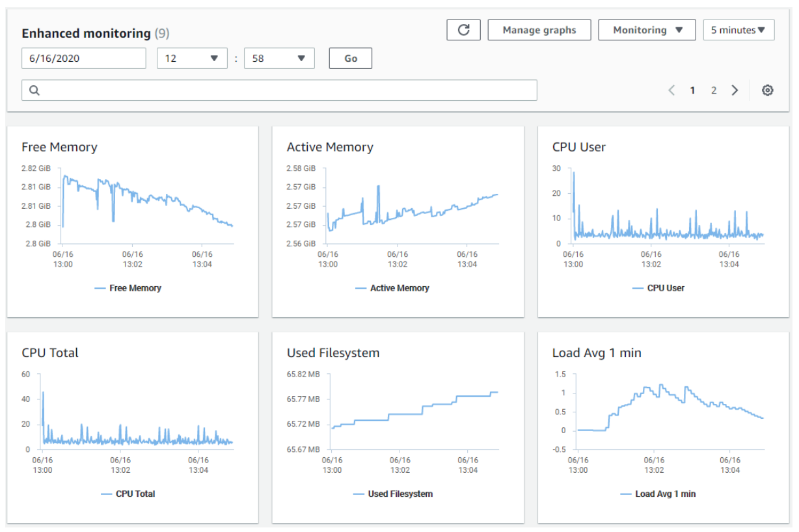
Task: Click the Load Avg 1 min chart
Action: (670, 411)
